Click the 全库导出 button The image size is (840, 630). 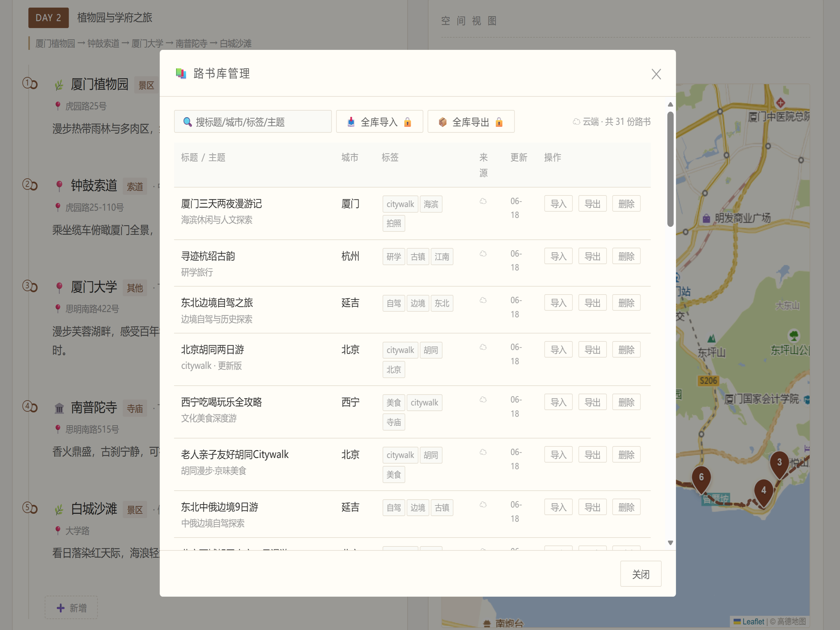[471, 122]
